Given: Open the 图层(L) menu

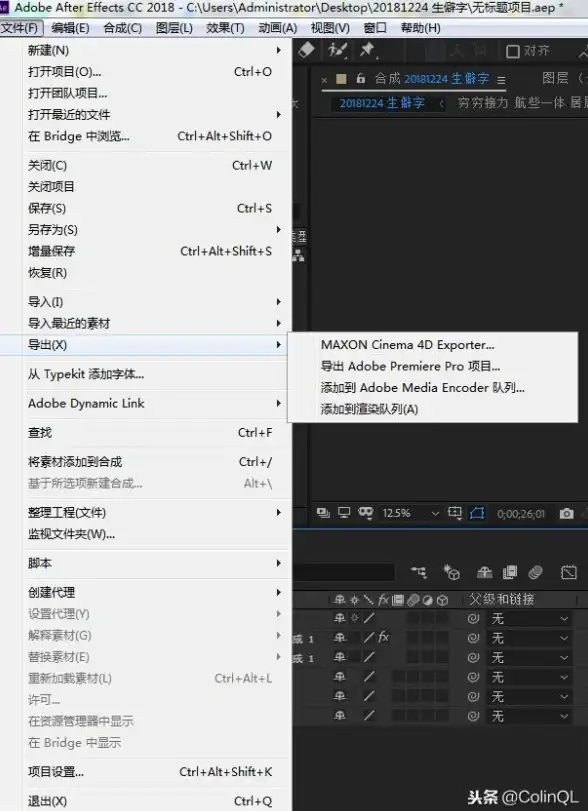Looking at the screenshot, I should (x=174, y=27).
